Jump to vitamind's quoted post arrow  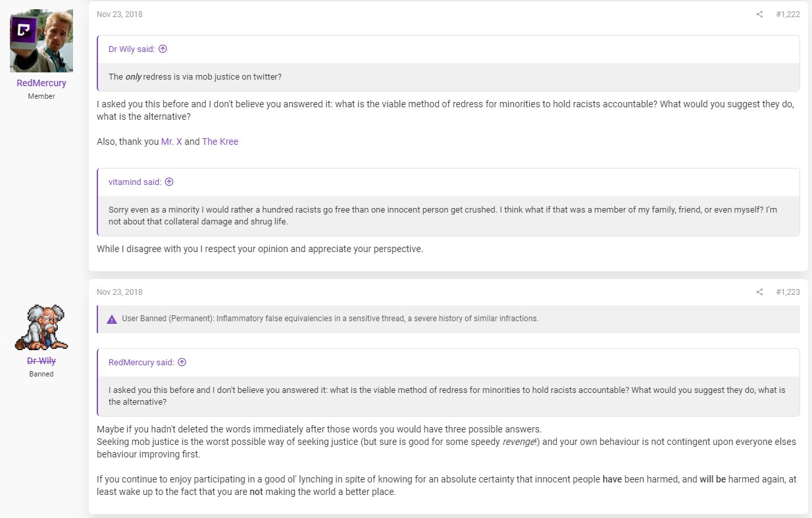coord(169,182)
